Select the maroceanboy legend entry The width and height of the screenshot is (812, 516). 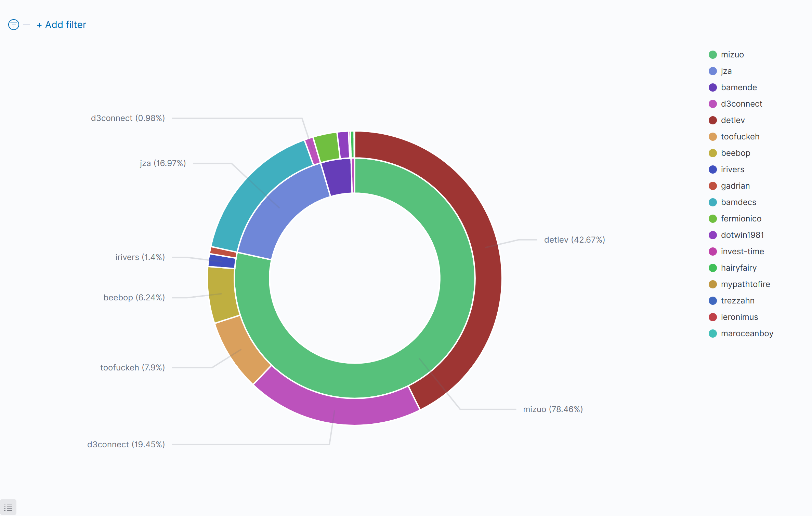[x=747, y=334]
